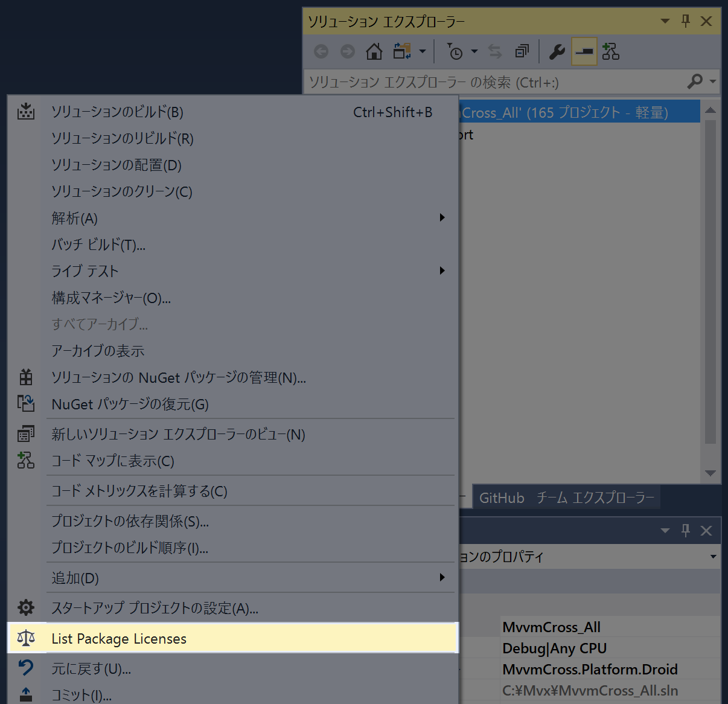Select the Home view icon in Solution Explorer toolbar
Screen dimensions: 728x704
coord(374,51)
